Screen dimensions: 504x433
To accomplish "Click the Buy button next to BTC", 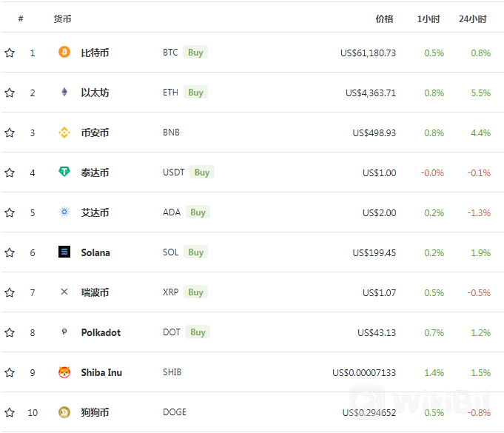I will (x=195, y=53).
